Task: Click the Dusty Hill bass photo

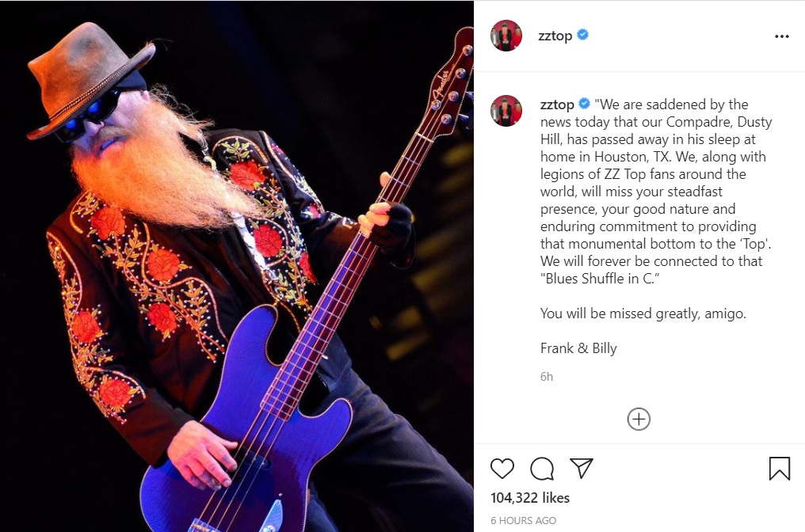Action: pos(237,266)
